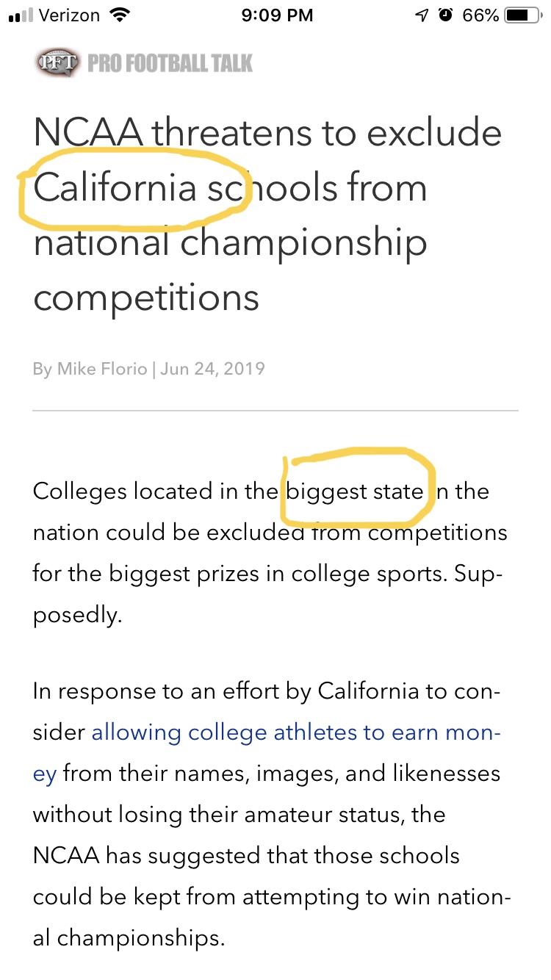Screen dimensions: 551x980
Task: Click the Jun 24, 2019 publish date
Action: coord(212,368)
